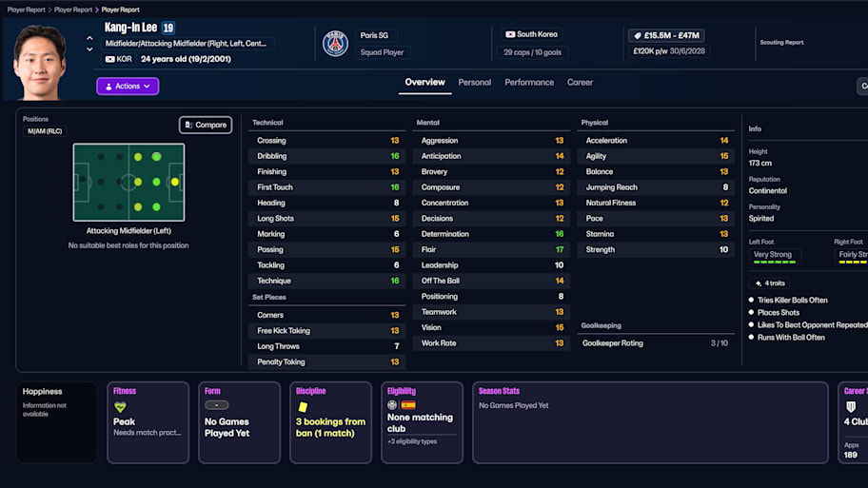
Task: Select the attacking midfielder left dot on pitch
Action: click(x=157, y=157)
